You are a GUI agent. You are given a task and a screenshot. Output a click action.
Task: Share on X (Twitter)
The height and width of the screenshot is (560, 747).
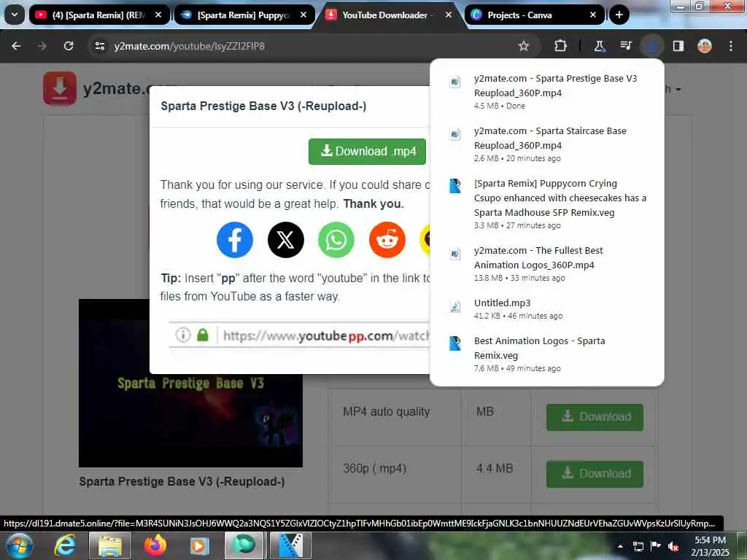point(286,239)
